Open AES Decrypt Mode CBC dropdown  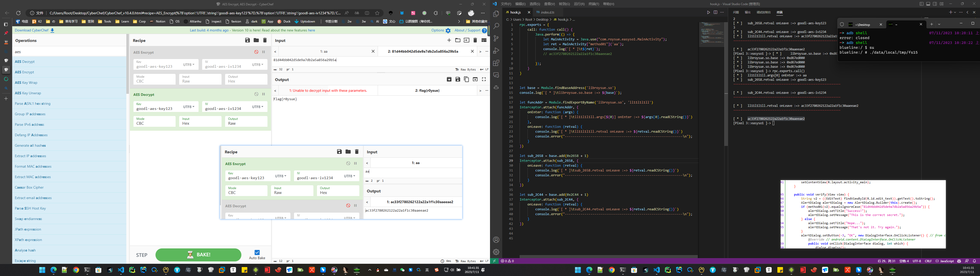point(154,121)
